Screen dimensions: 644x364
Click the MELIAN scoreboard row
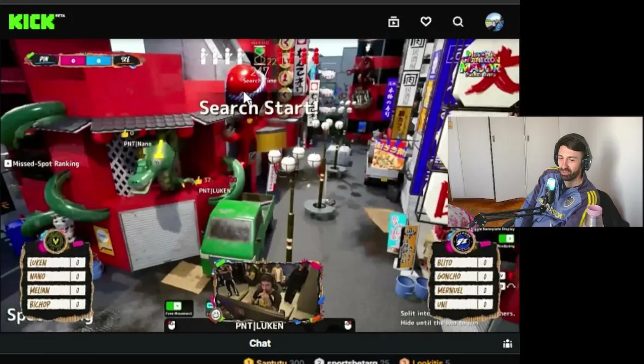click(x=56, y=291)
